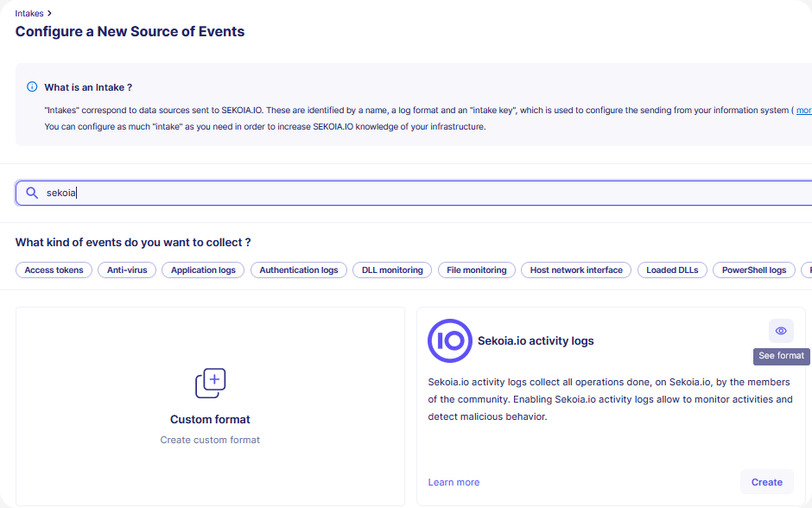Click the search magnifier icon
This screenshot has height=508, width=812.
(x=32, y=194)
